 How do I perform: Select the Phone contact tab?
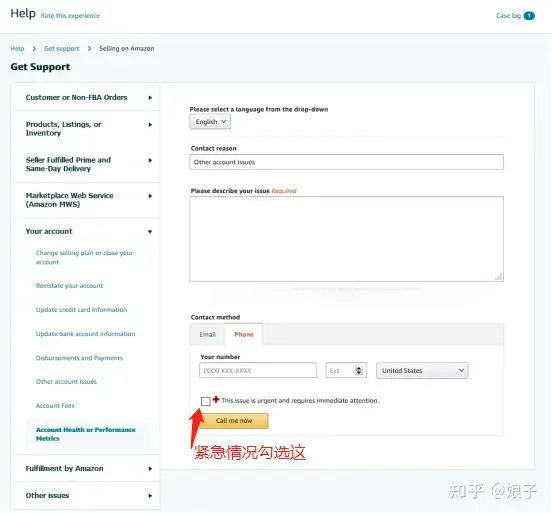244,334
